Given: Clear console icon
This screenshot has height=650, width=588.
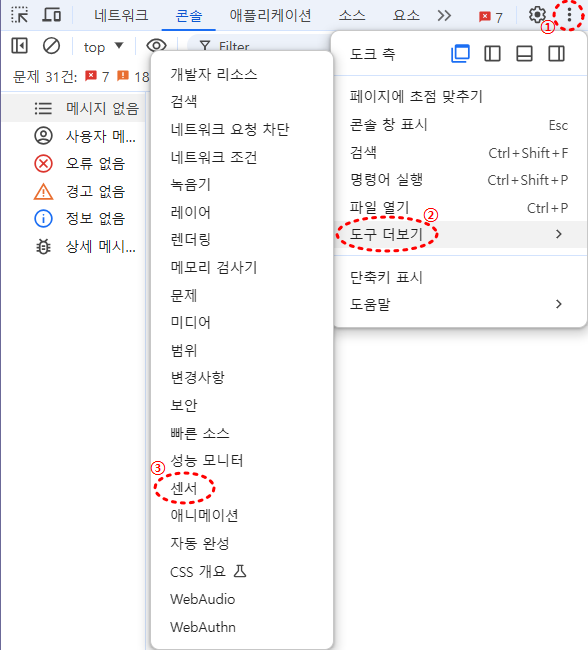Looking at the screenshot, I should point(51,46).
